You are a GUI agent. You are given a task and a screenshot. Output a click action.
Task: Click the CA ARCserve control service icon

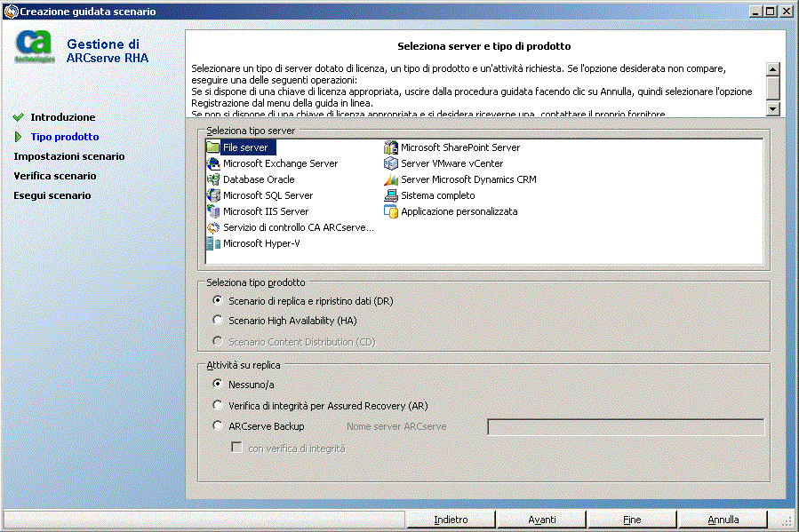[213, 227]
